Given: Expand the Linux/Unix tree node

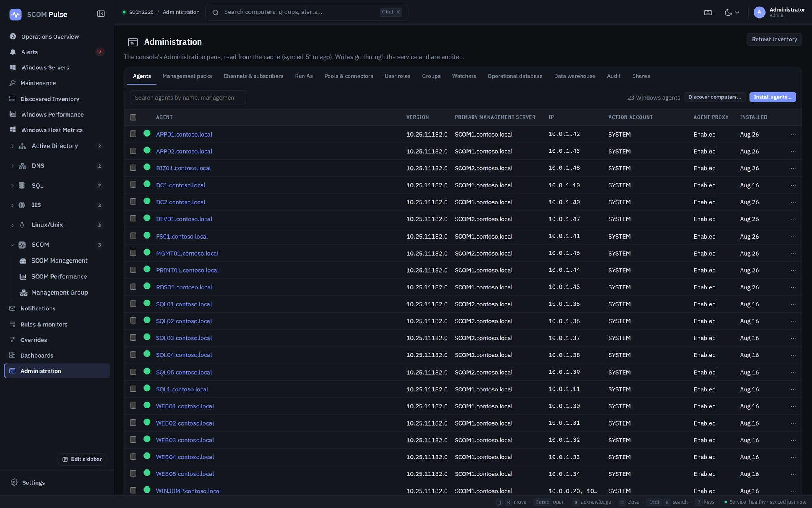Looking at the screenshot, I should tap(12, 225).
